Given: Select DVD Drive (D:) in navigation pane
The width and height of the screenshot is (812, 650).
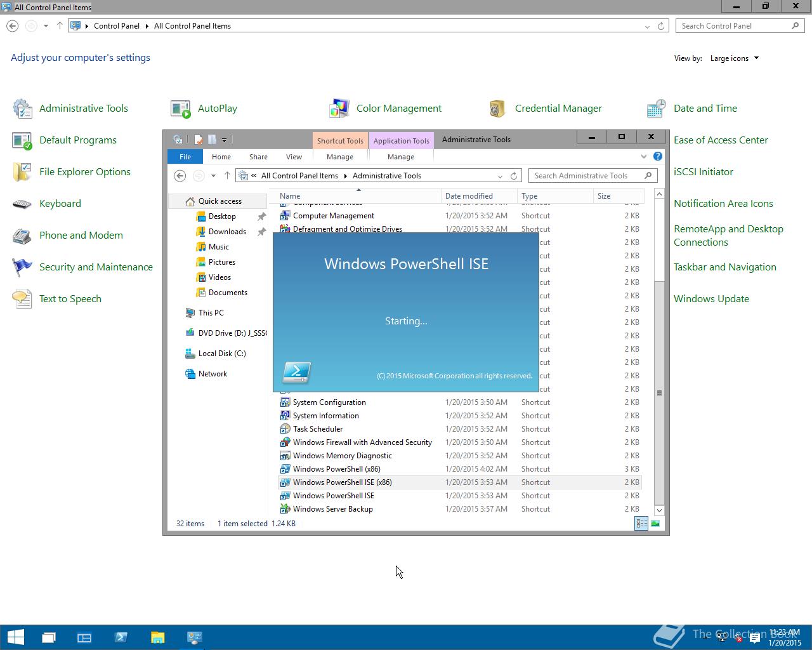Looking at the screenshot, I should click(226, 333).
